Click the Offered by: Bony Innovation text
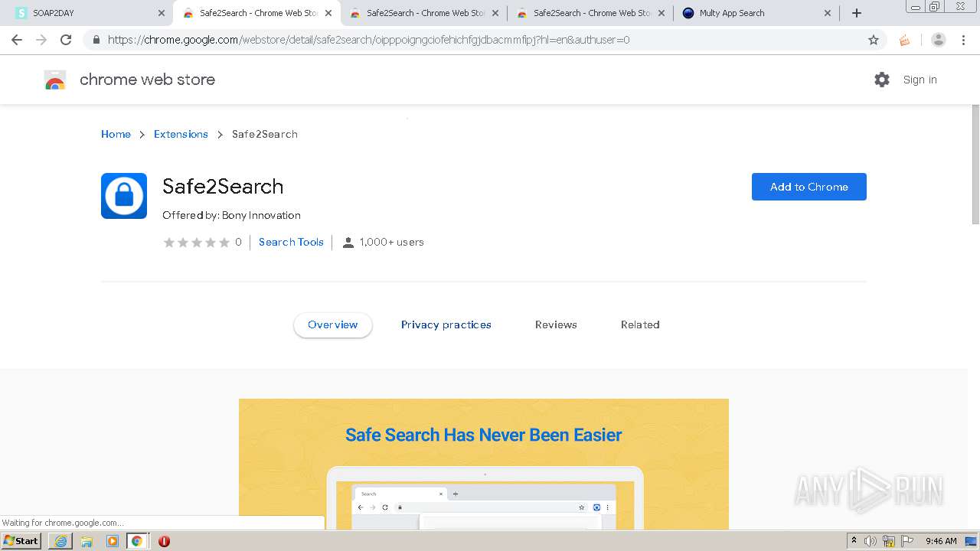This screenshot has height=551, width=980. tap(231, 215)
